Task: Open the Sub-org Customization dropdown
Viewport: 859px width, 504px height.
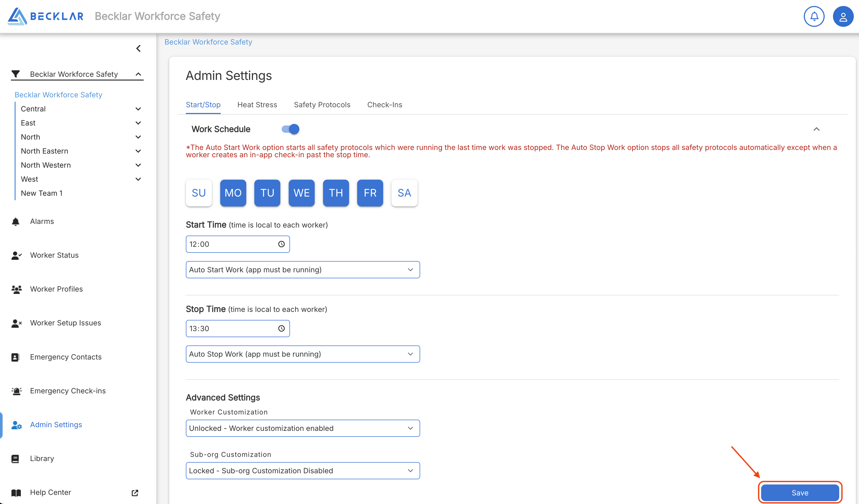Action: [x=303, y=471]
